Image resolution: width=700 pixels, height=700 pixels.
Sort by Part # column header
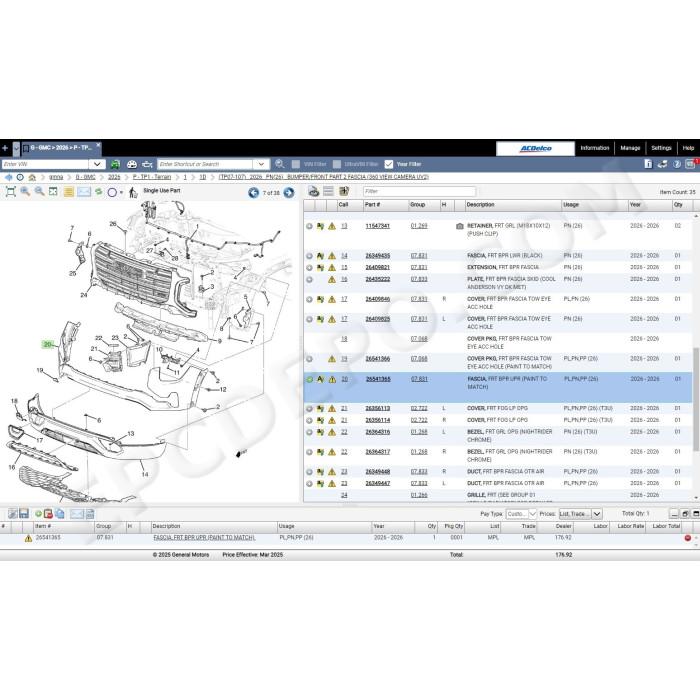[x=385, y=205]
